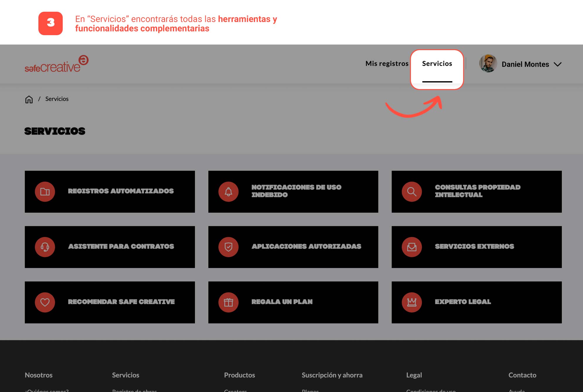Open the Registros Automatizados service
Viewport: 583px width, 392px height.
click(x=110, y=192)
